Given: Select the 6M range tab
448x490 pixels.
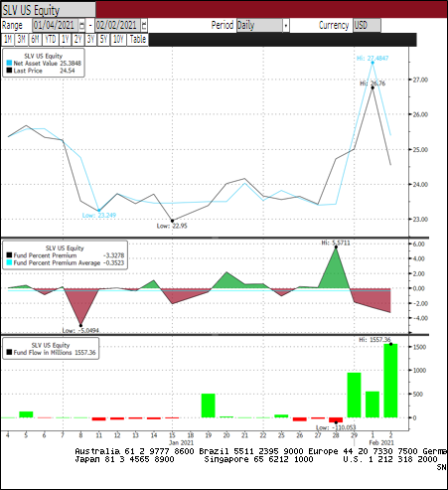Looking at the screenshot, I should tap(35, 40).
